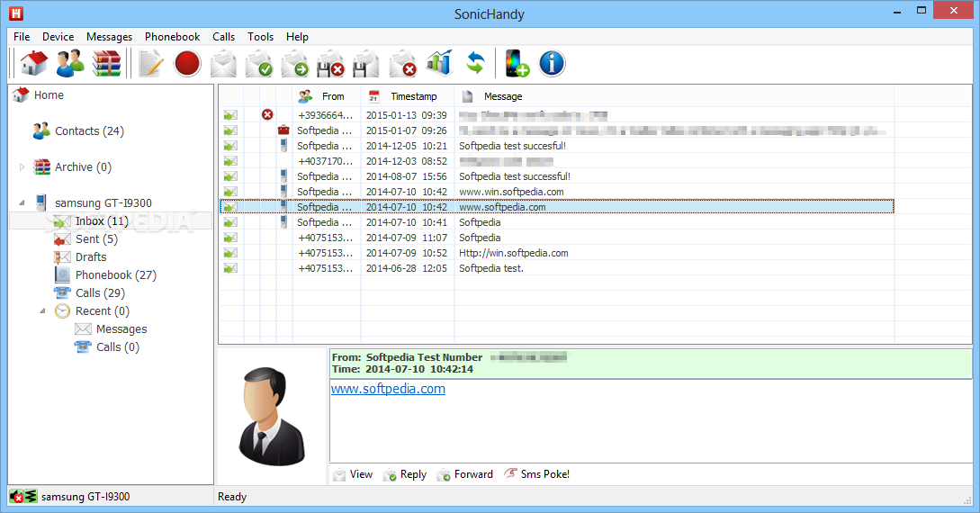Open Inbox (11) folder
Viewport: 980px width, 513px height.
[102, 221]
